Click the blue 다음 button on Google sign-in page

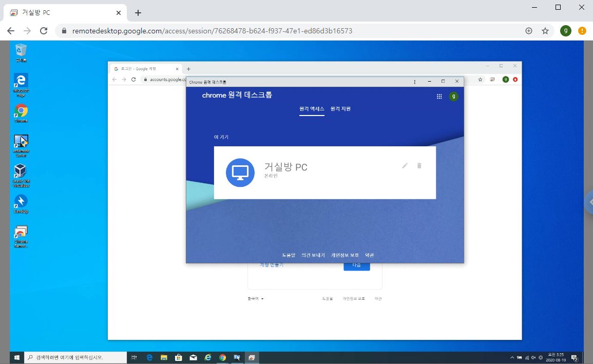pos(357,266)
